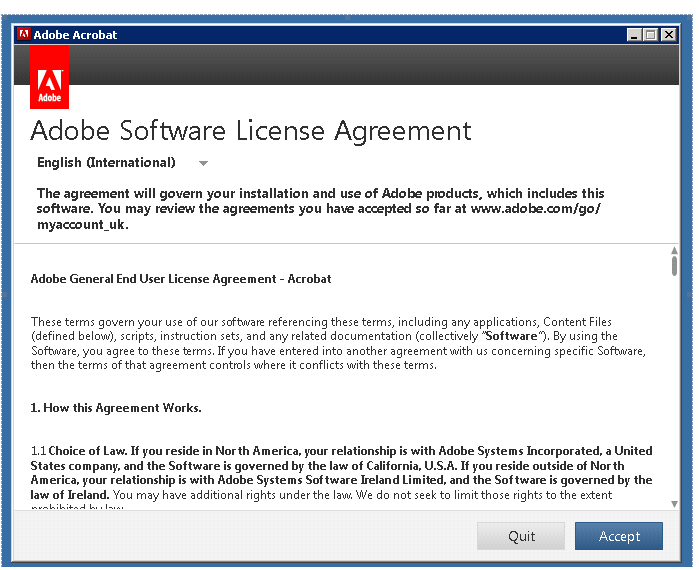Click the license text scrollbar thumb
The image size is (699, 570).
[x=674, y=263]
